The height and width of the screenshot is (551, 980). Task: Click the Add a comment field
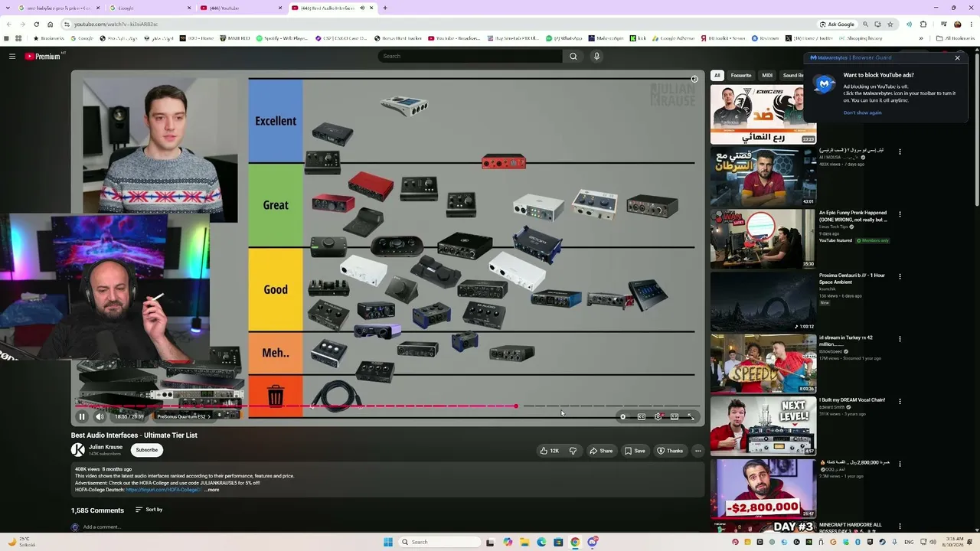102,527
